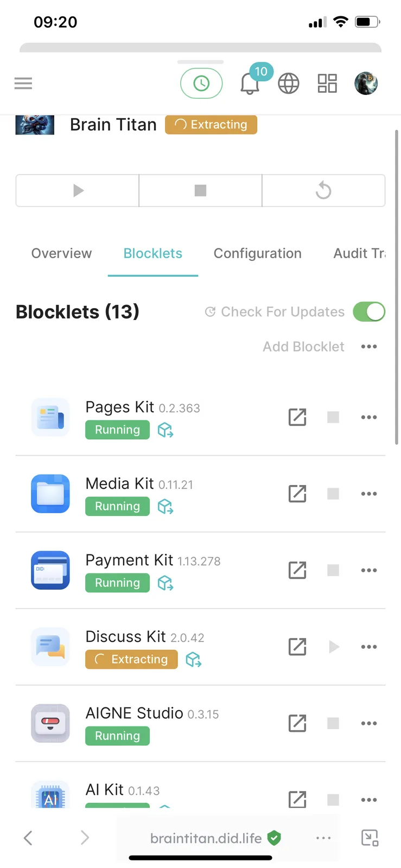The image size is (401, 868).
Task: Start the Discuss Kit blocklet
Action: coord(334,647)
